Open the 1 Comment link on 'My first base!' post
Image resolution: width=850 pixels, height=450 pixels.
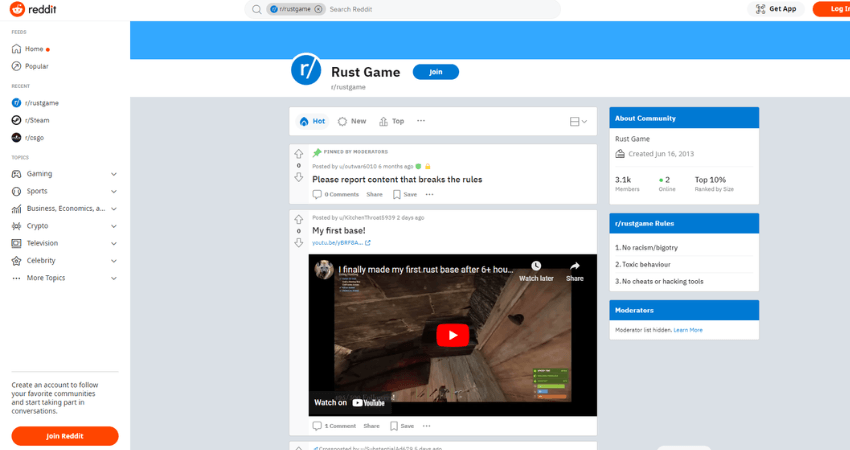click(334, 426)
